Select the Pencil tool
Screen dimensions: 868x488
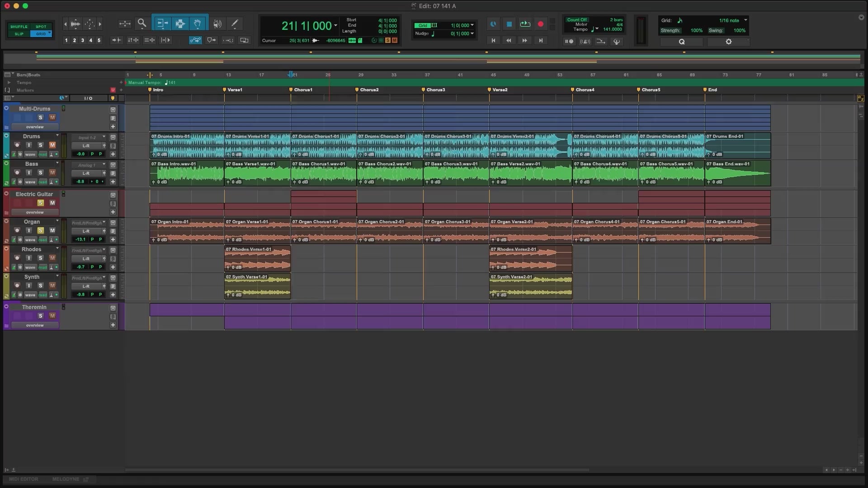pyautogui.click(x=235, y=23)
